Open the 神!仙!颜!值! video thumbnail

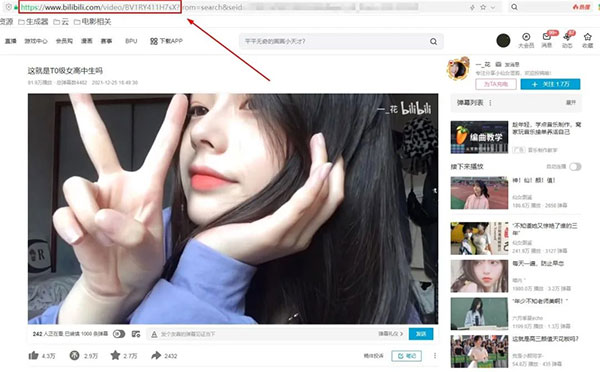click(479, 193)
